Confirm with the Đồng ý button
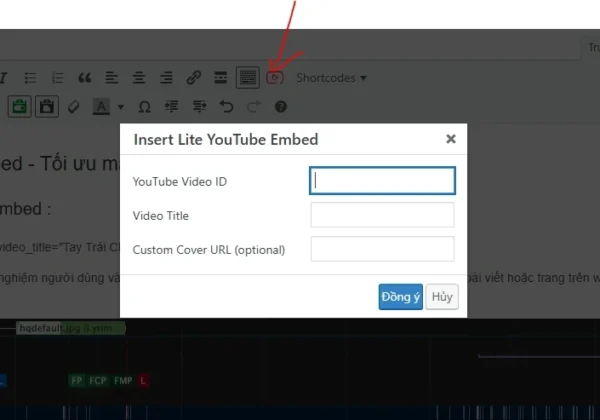The image size is (600, 420). pos(401,297)
